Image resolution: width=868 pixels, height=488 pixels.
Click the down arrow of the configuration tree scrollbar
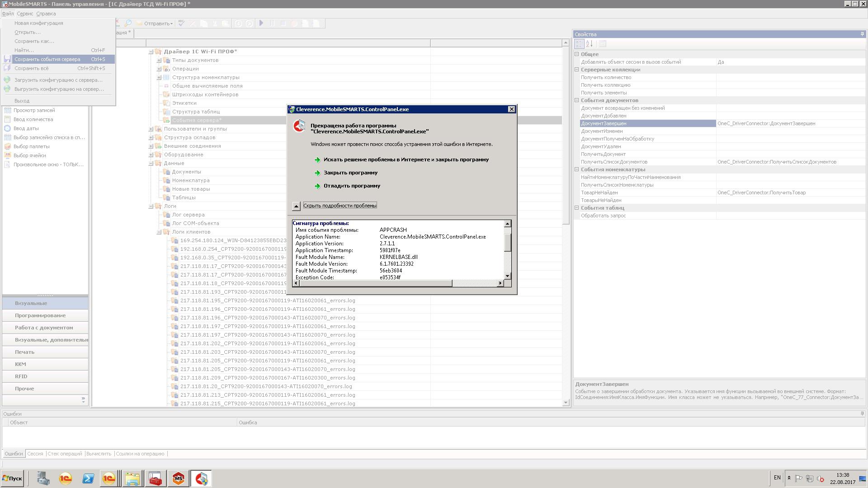[x=566, y=403]
